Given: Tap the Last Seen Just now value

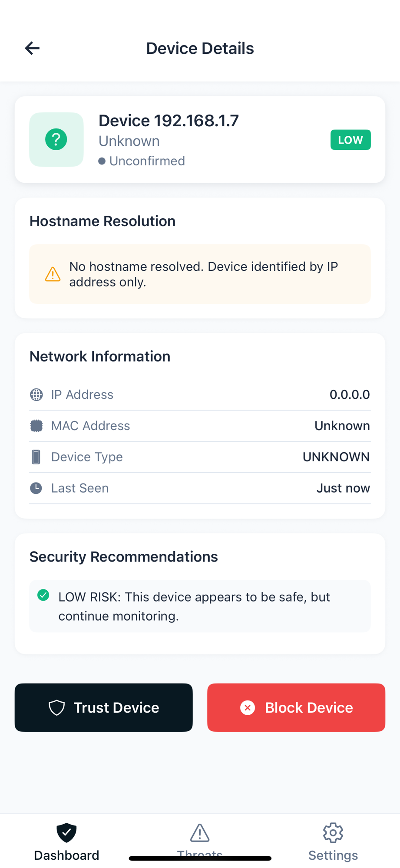Looking at the screenshot, I should [x=343, y=488].
